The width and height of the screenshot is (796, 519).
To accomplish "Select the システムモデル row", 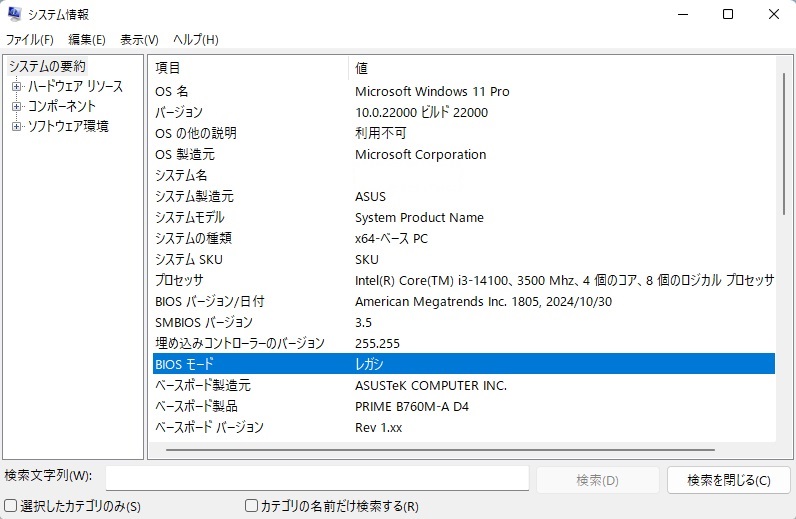I will pyautogui.click(x=464, y=217).
